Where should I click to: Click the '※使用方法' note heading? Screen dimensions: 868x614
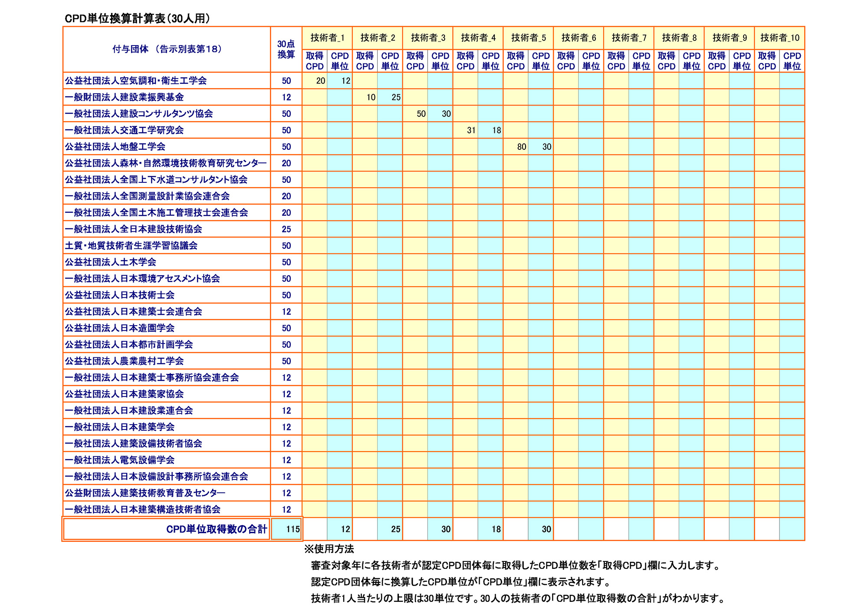[x=329, y=549]
